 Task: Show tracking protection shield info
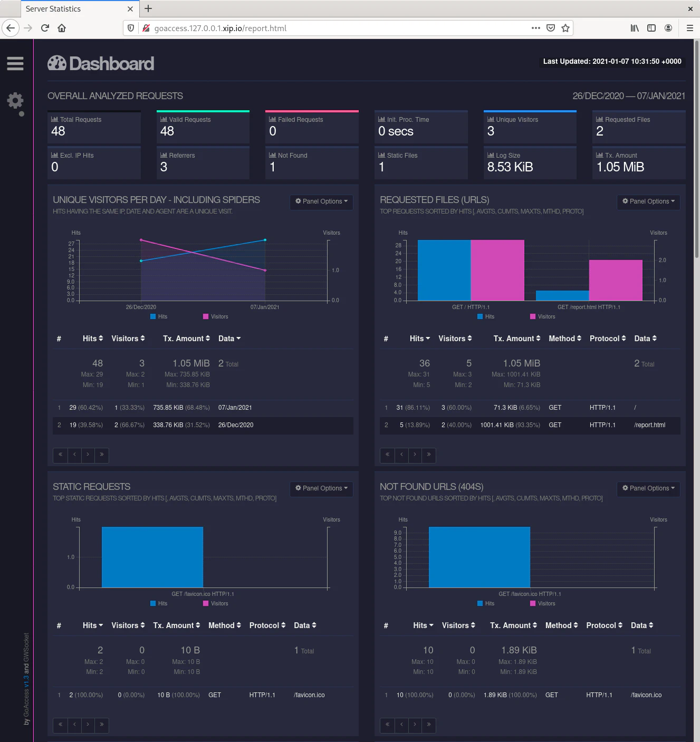131,28
